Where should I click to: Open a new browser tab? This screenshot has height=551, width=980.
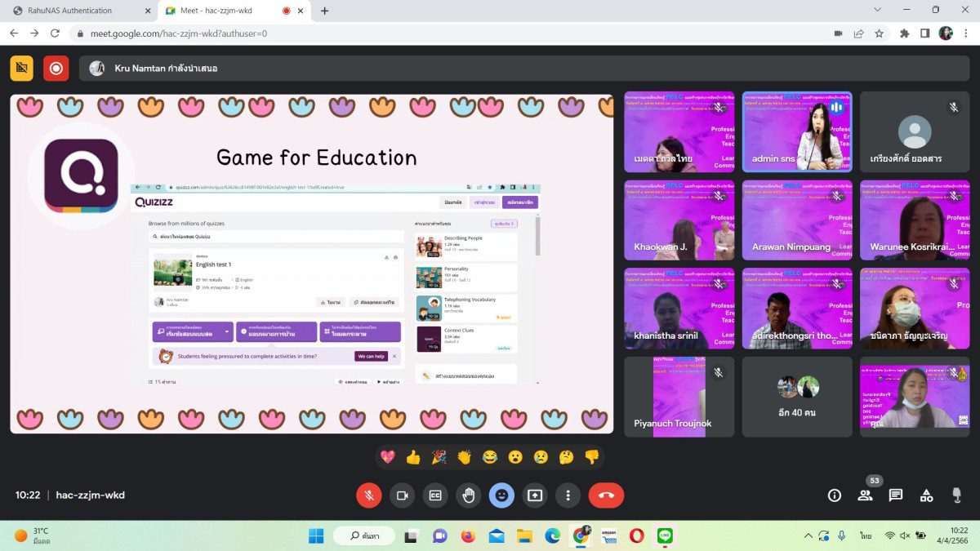[x=324, y=11]
